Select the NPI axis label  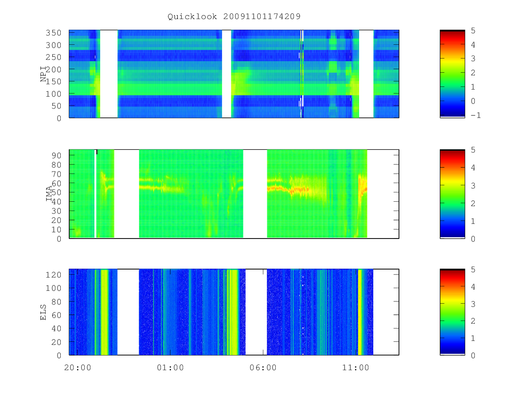[x=43, y=74]
